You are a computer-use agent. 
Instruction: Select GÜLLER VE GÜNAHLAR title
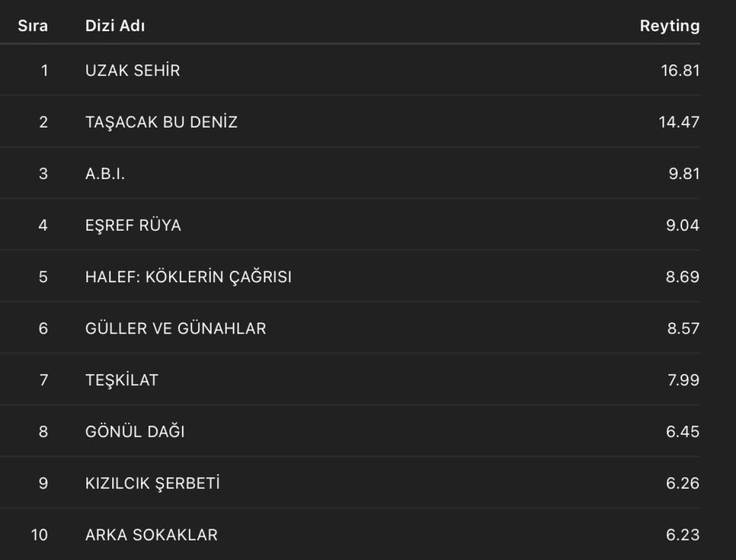tap(175, 328)
